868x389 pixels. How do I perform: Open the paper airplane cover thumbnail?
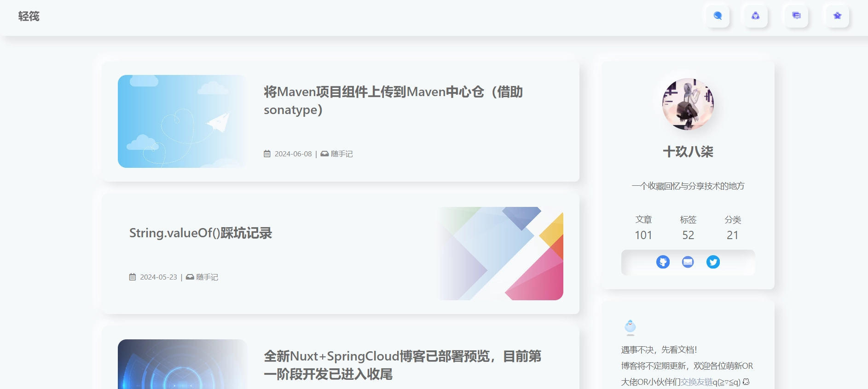point(182,121)
